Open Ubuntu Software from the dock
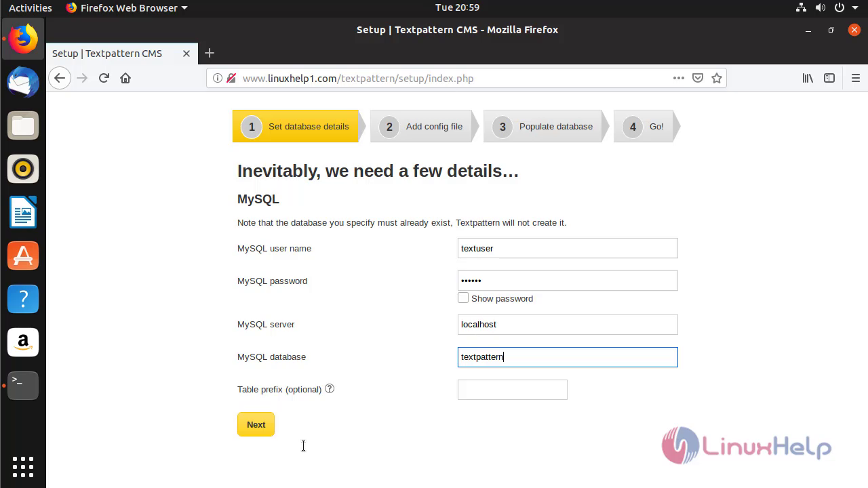Screen dimensions: 868x488 (23, 256)
